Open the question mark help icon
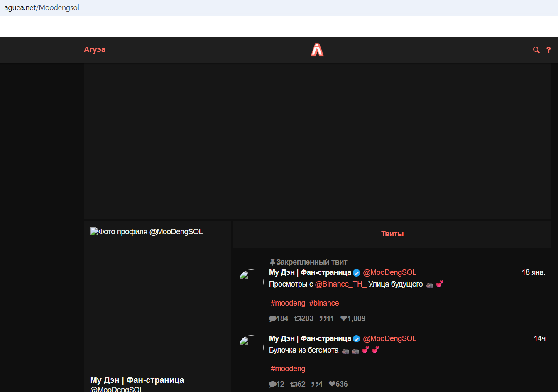 click(x=548, y=50)
